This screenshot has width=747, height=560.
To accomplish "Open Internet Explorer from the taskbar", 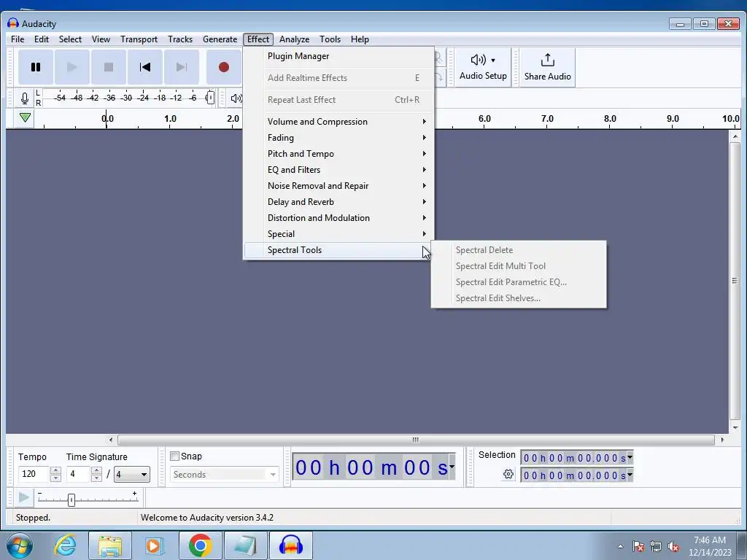I will point(65,545).
